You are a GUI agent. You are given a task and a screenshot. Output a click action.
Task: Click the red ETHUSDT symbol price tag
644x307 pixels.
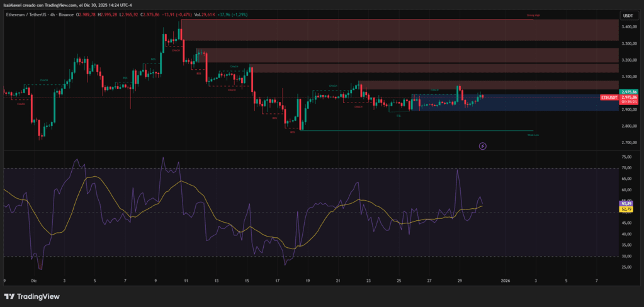(609, 98)
